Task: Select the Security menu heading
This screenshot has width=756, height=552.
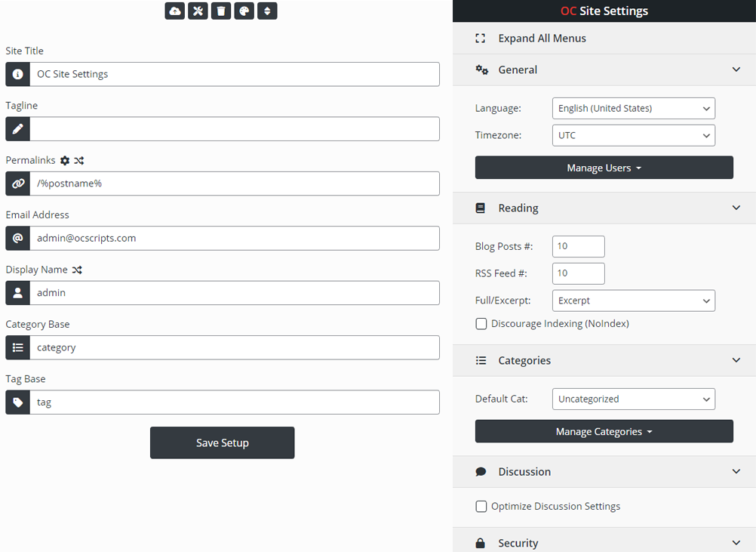Action: click(518, 543)
